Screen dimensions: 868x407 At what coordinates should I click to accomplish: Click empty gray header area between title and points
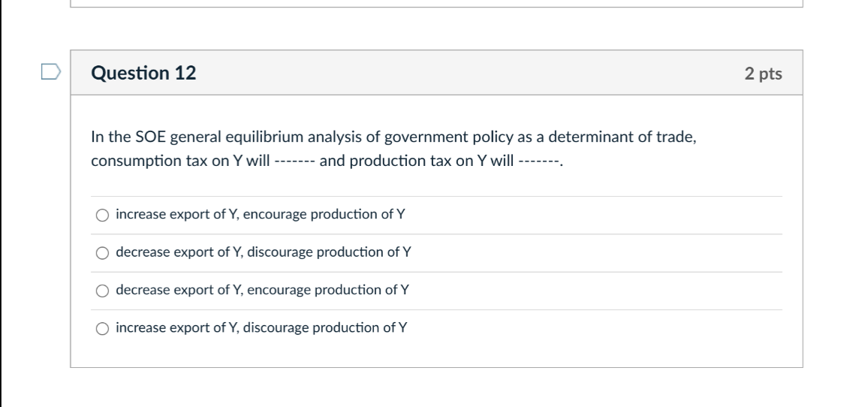coord(466,73)
